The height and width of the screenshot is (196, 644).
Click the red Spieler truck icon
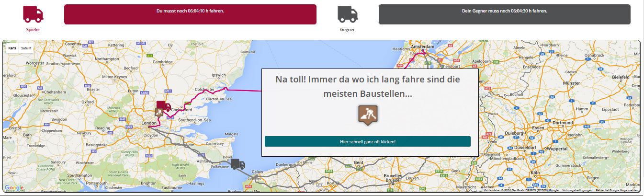tap(33, 14)
